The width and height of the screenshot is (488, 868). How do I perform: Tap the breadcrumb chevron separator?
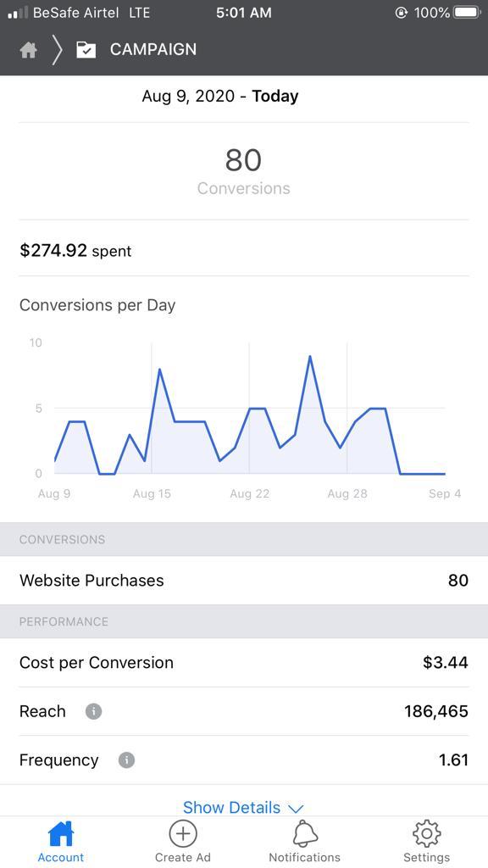57,50
